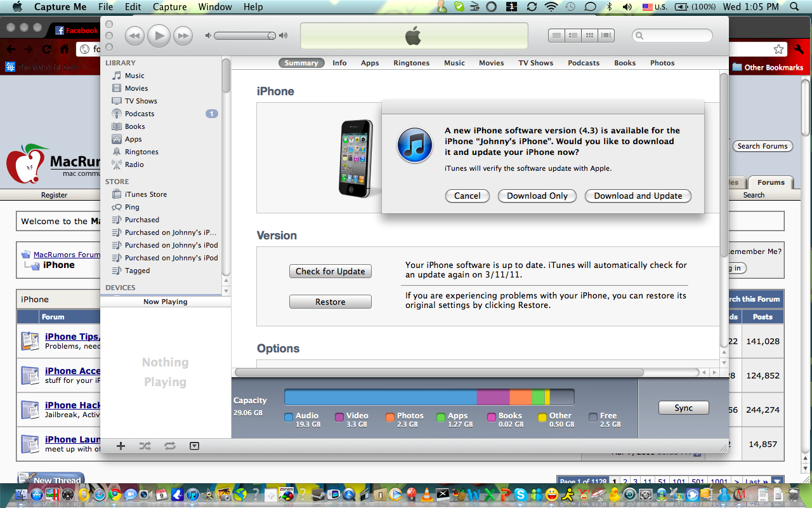The height and width of the screenshot is (508, 812).
Task: Open the File menu
Action: [105, 7]
